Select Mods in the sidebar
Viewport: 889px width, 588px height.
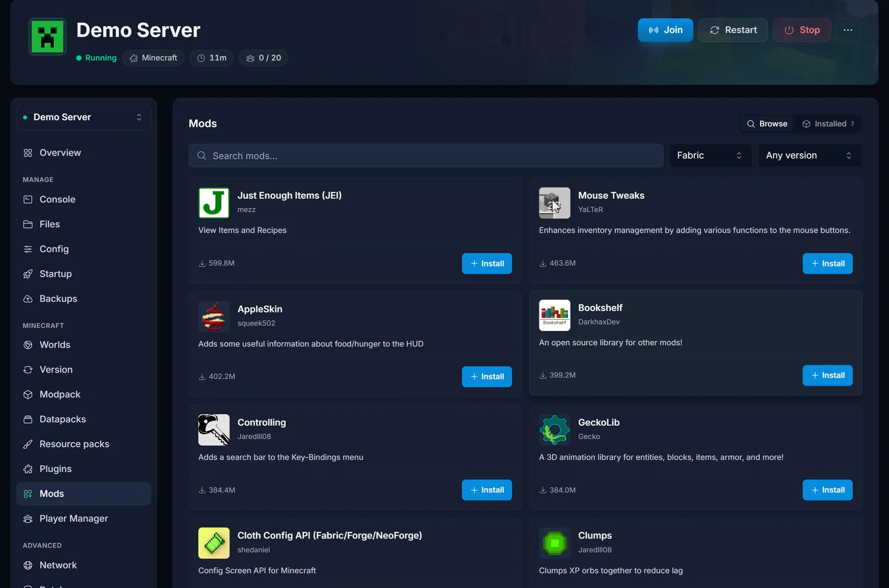coord(83,494)
